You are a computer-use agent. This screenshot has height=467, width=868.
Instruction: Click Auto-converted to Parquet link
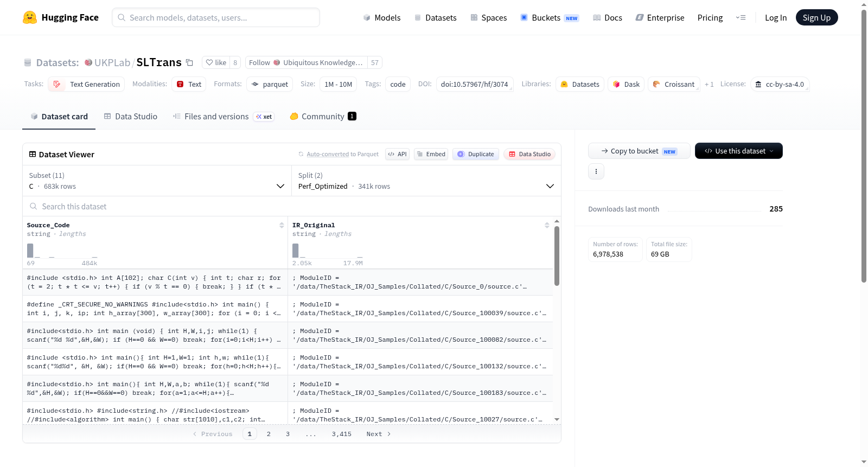tap(342, 154)
